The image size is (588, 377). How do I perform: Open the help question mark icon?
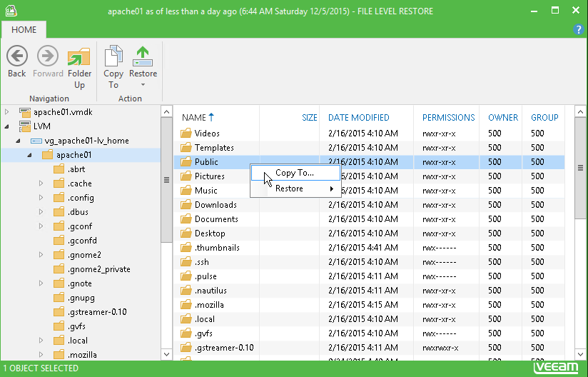579,29
